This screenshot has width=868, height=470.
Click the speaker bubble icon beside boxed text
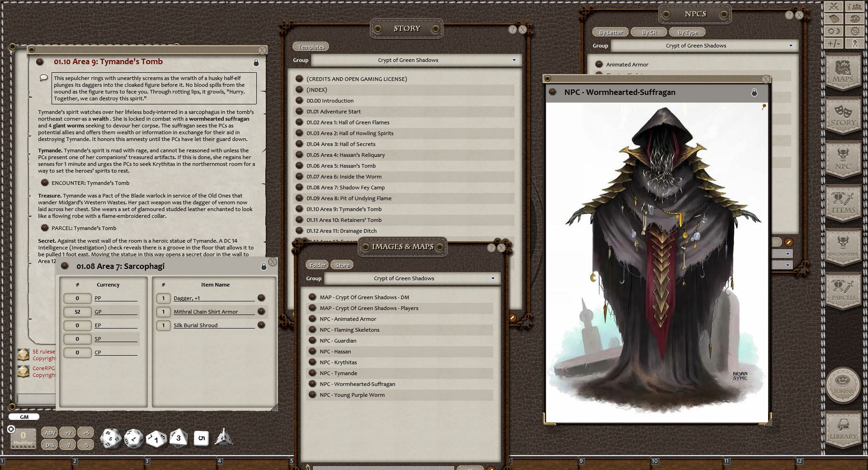[x=43, y=78]
